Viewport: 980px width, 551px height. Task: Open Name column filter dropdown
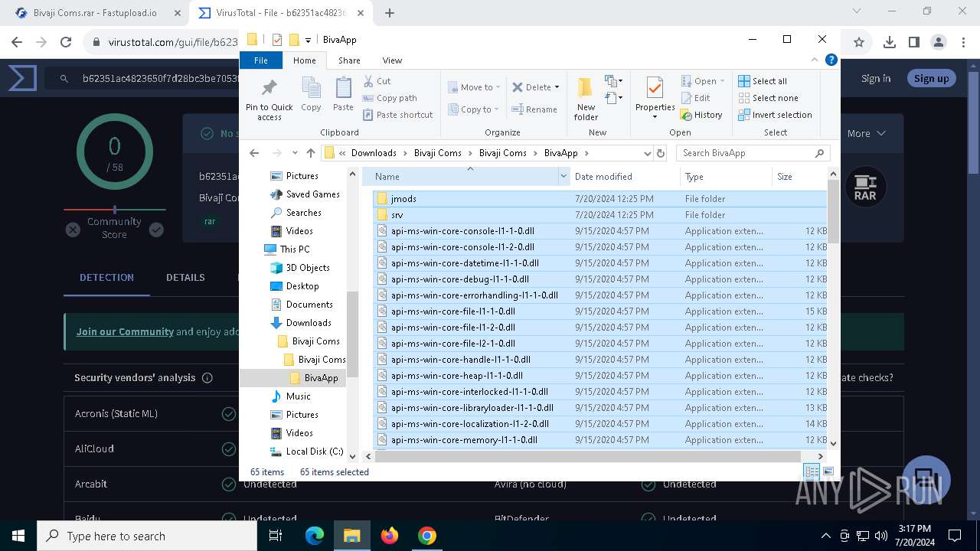(564, 177)
